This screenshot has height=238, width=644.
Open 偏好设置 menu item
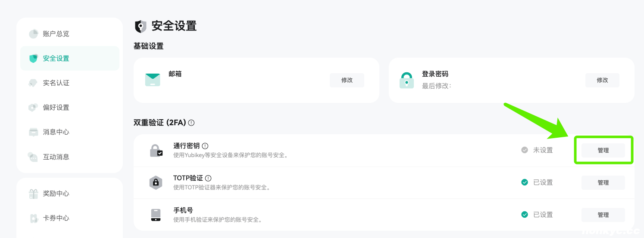[56, 107]
